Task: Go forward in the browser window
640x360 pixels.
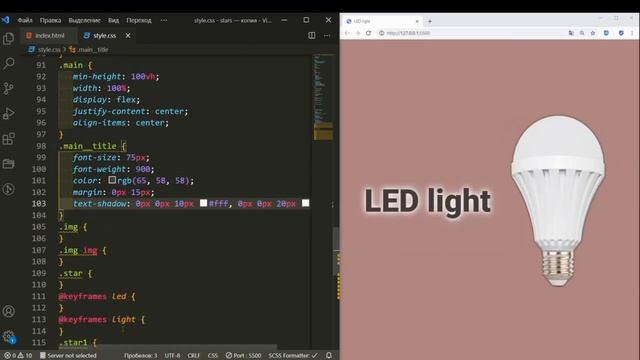Action: click(x=358, y=33)
